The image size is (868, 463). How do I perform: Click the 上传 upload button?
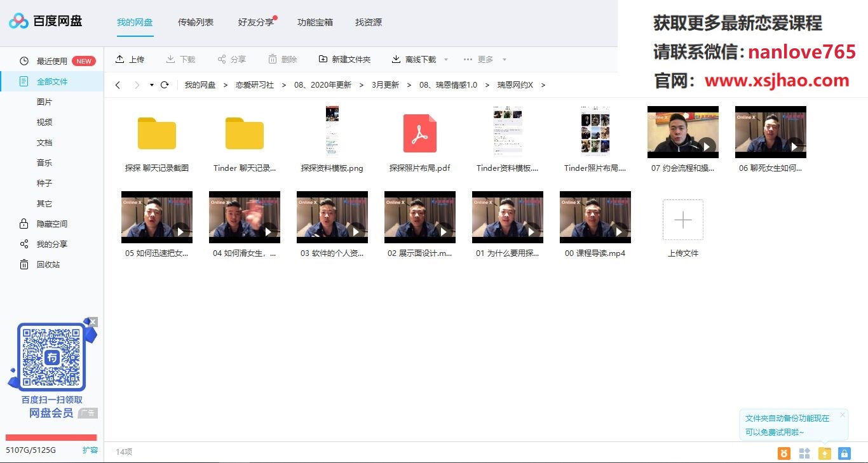point(130,59)
